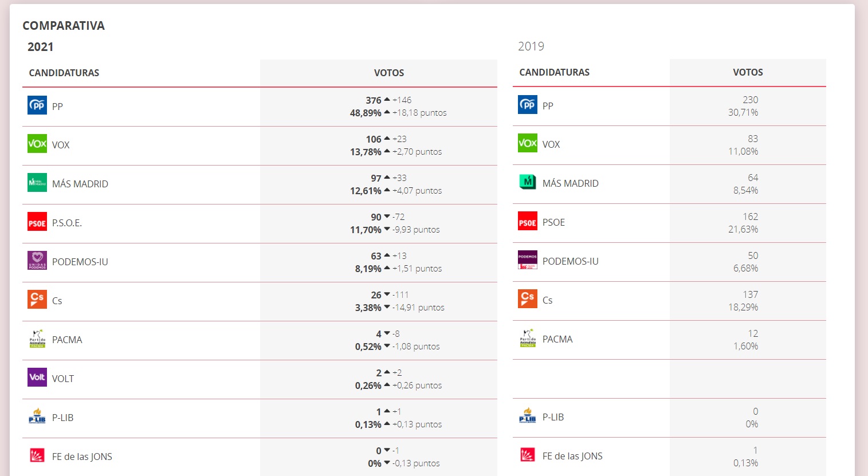This screenshot has width=868, height=476.
Task: Click the PSOE logo in 2019 table
Action: point(528,221)
